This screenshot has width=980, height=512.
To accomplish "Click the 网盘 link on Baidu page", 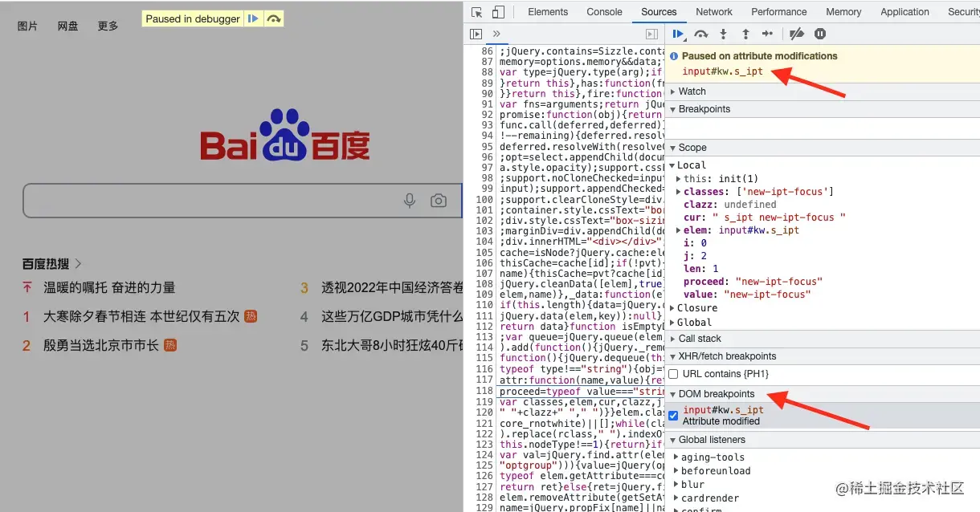I will click(68, 26).
